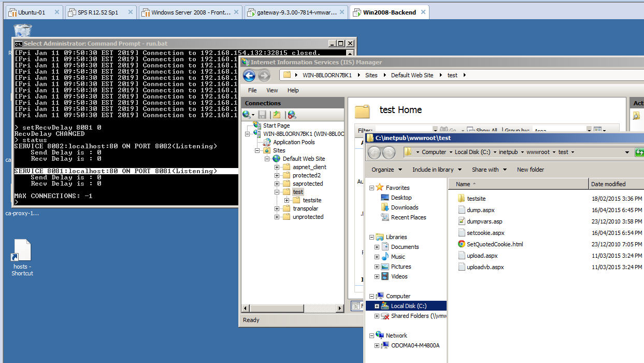The height and width of the screenshot is (363, 644).
Task: Click the folder icon in IIS address bar
Action: pyautogui.click(x=287, y=75)
